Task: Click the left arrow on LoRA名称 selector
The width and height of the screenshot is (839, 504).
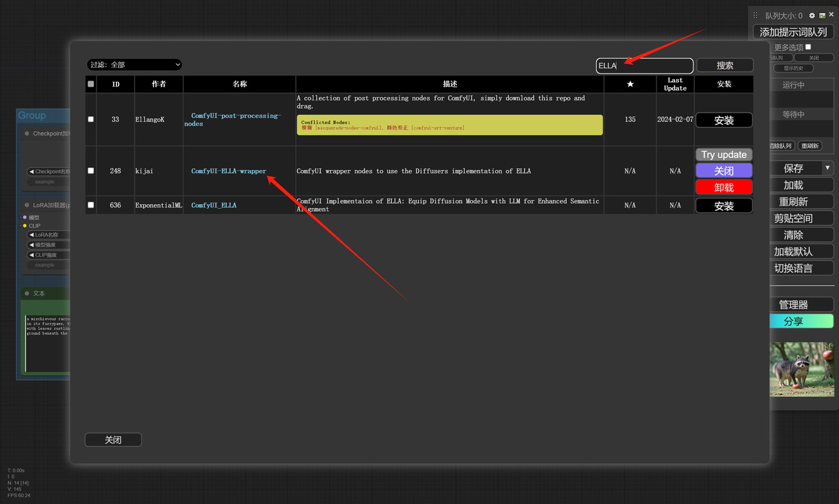Action: [x=32, y=235]
